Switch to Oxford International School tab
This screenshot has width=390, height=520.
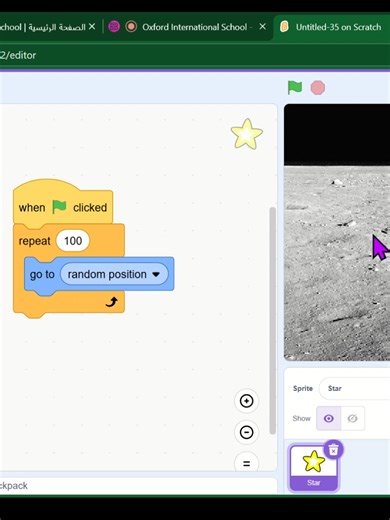(188, 27)
